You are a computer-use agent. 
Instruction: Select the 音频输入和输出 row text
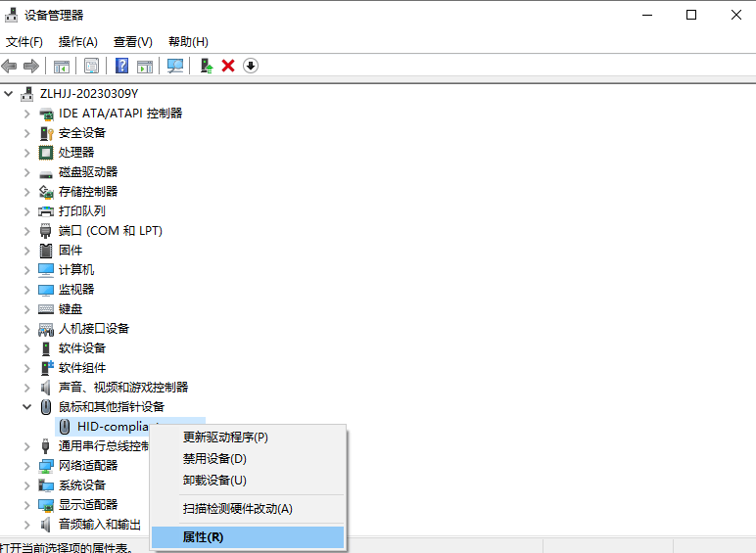coord(100,524)
